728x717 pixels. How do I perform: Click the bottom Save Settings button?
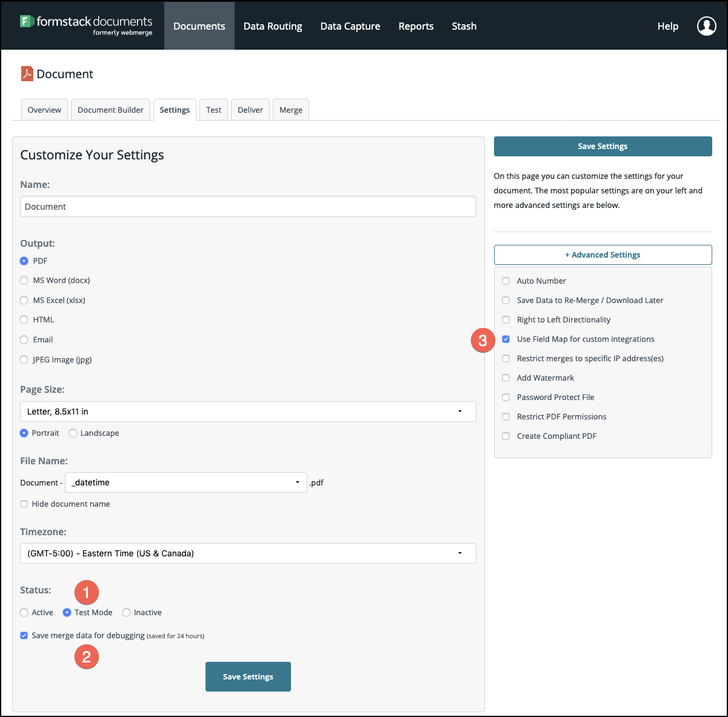tap(248, 676)
